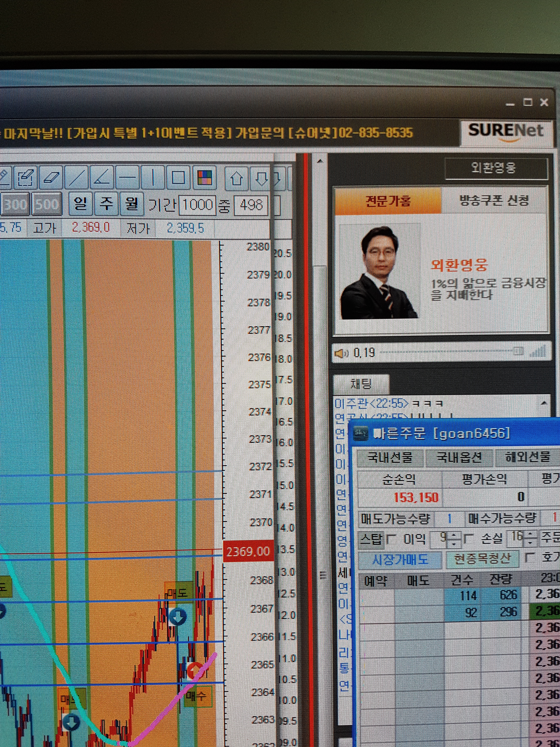The image size is (560, 747).
Task: Click the 현종목청산 button
Action: pos(483,559)
